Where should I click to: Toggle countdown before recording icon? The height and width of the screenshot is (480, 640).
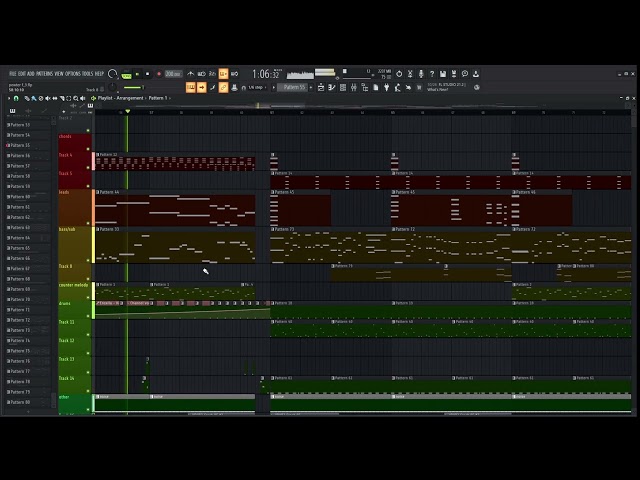pyautogui.click(x=212, y=74)
